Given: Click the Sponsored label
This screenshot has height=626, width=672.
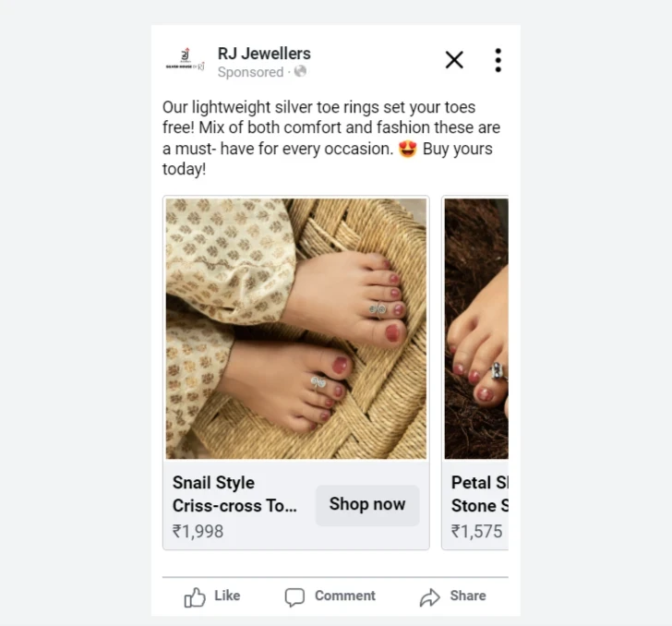Looking at the screenshot, I should click(250, 72).
